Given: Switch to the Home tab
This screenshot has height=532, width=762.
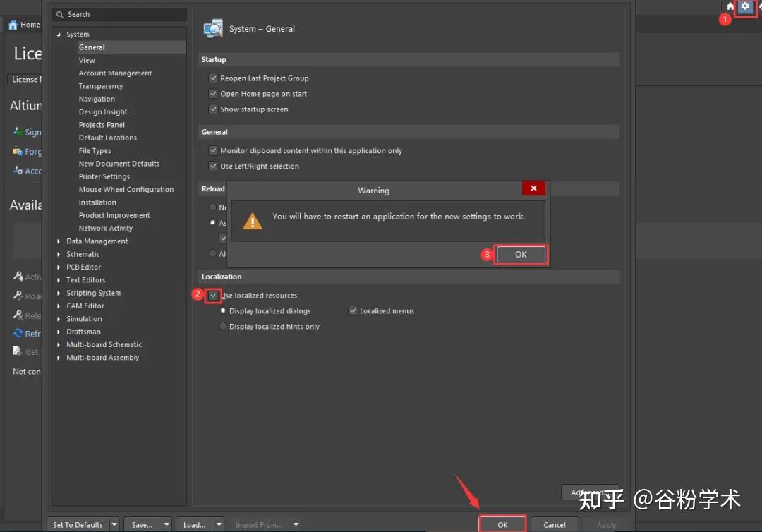Looking at the screenshot, I should [21, 25].
